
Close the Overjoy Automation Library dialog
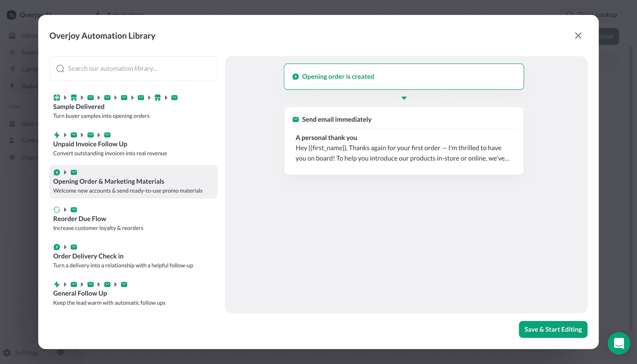point(578,36)
